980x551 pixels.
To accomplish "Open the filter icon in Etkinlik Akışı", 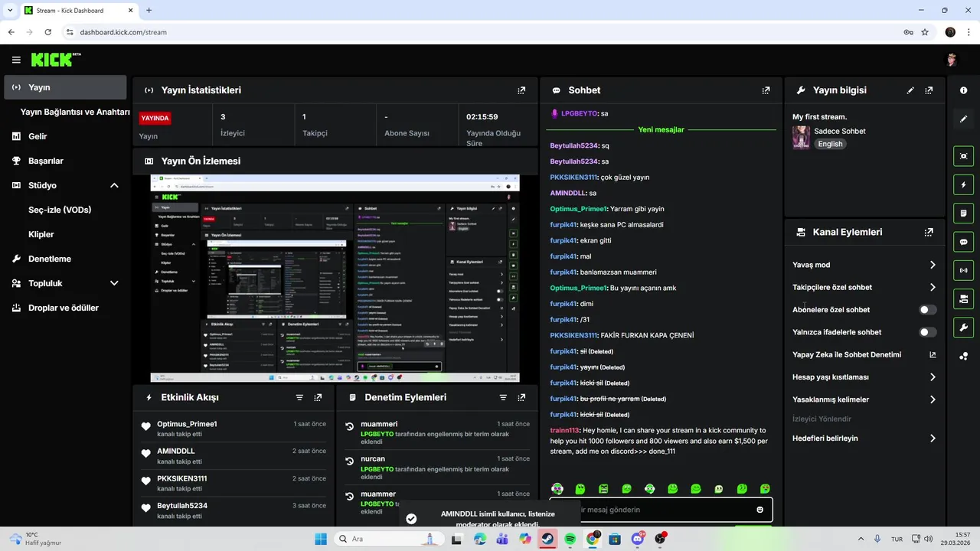I will (x=299, y=398).
